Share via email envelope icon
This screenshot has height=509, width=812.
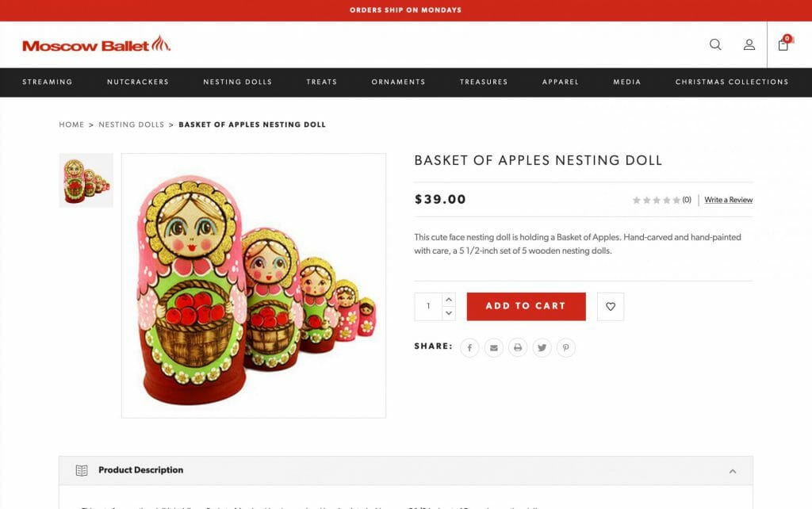pos(493,347)
